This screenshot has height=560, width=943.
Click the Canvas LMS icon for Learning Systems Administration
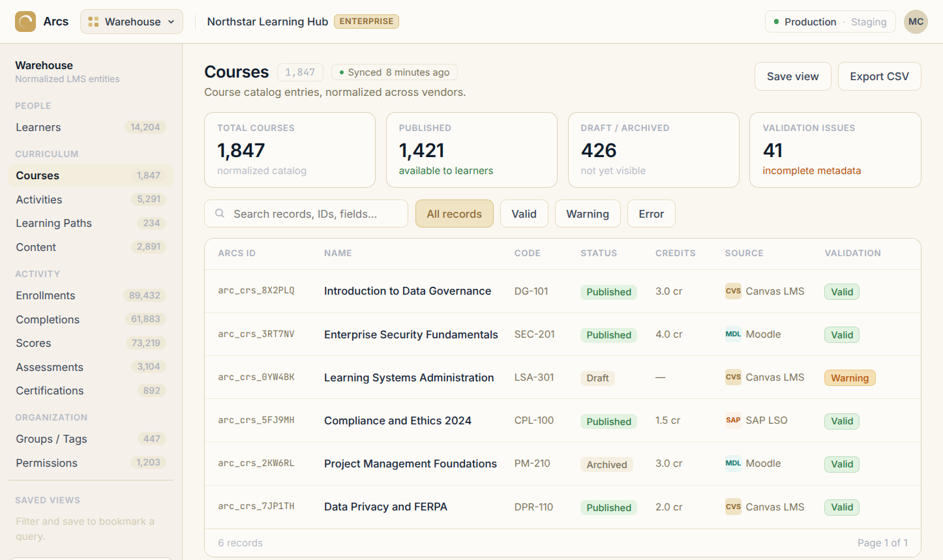733,377
